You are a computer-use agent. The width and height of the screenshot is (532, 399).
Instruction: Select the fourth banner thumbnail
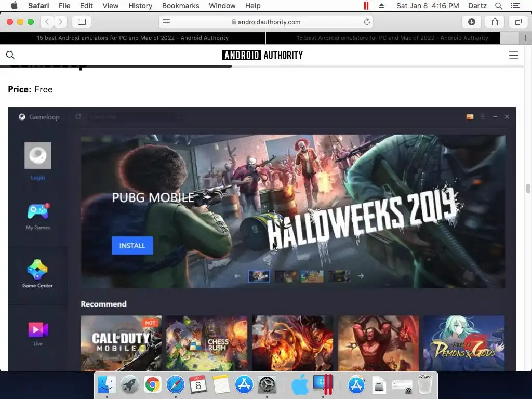pos(339,276)
